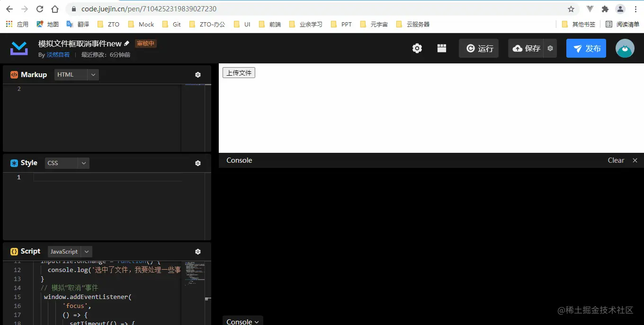Visit the author profile 淡然自若
This screenshot has height=325, width=644.
pyautogui.click(x=58, y=54)
